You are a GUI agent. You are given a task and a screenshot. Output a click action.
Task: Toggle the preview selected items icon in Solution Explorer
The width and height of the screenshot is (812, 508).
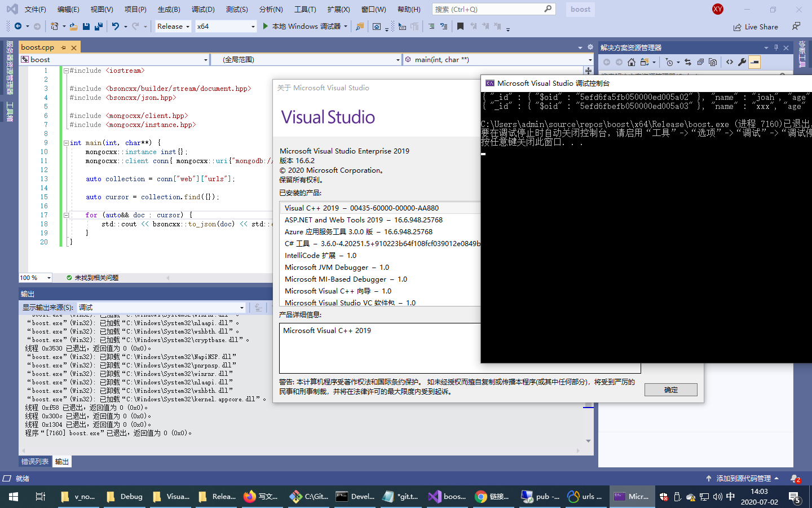[754, 62]
